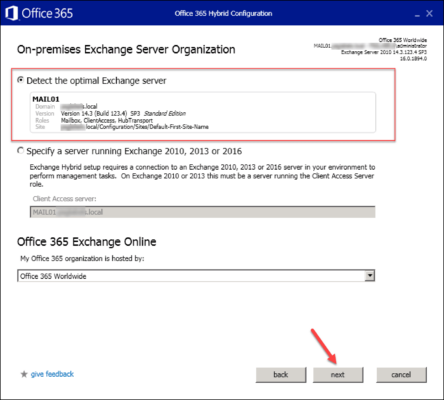The height and width of the screenshot is (400, 444).
Task: Click the cancel button
Action: [401, 375]
